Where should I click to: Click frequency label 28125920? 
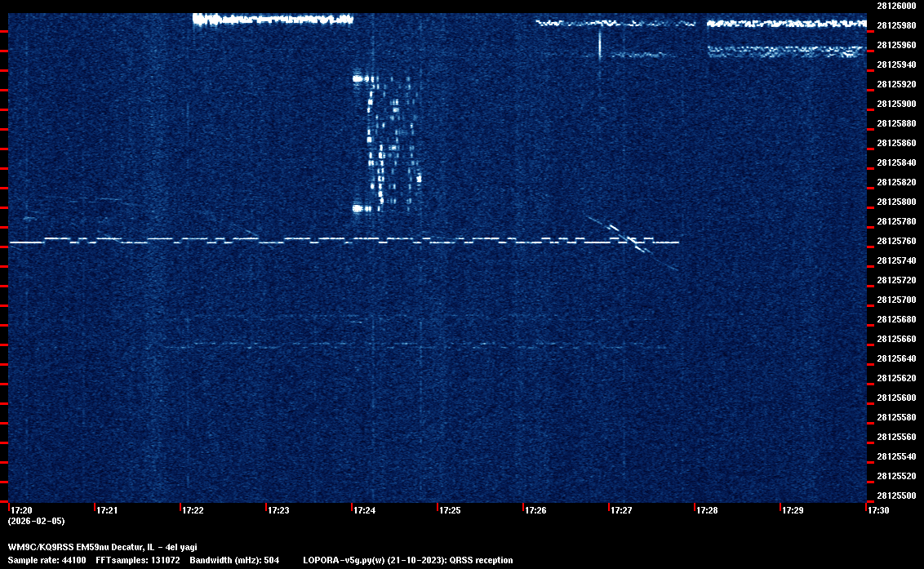tap(896, 84)
